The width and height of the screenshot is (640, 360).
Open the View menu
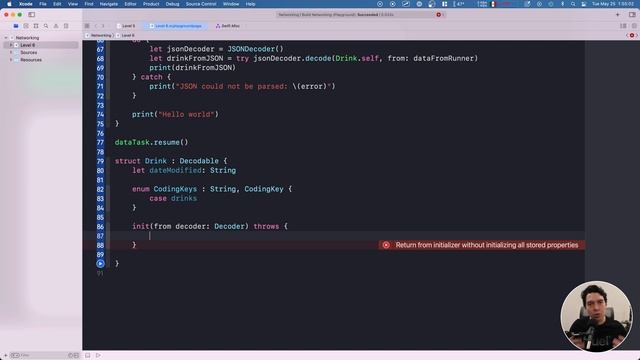tap(73, 4)
